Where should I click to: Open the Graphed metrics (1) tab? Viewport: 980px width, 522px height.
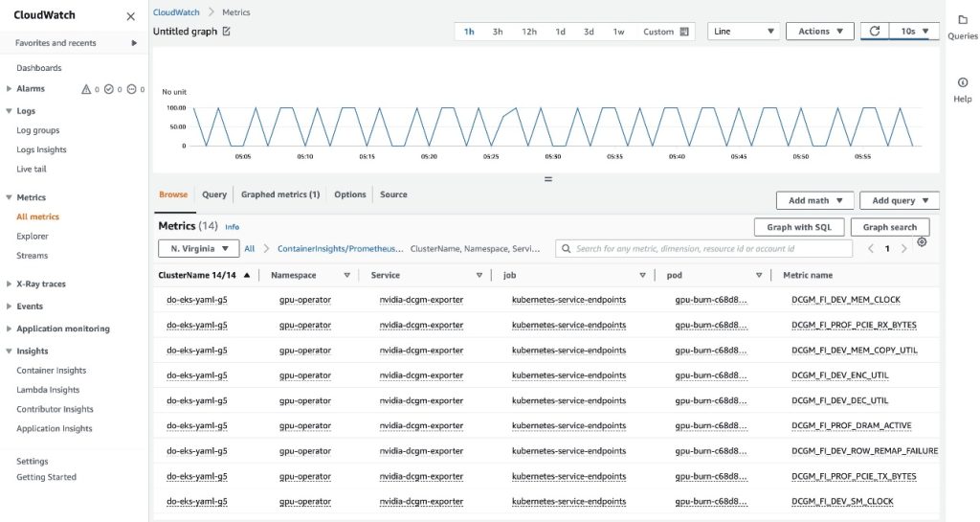[x=280, y=194]
